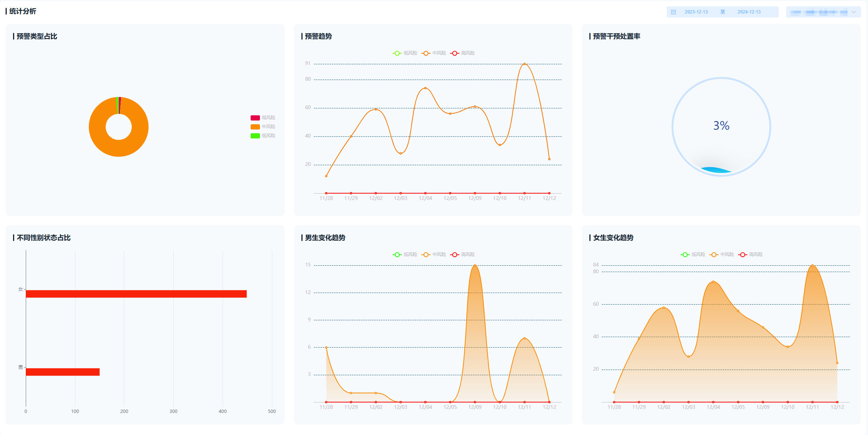Click the red 男 bar in gender chart

coord(63,372)
